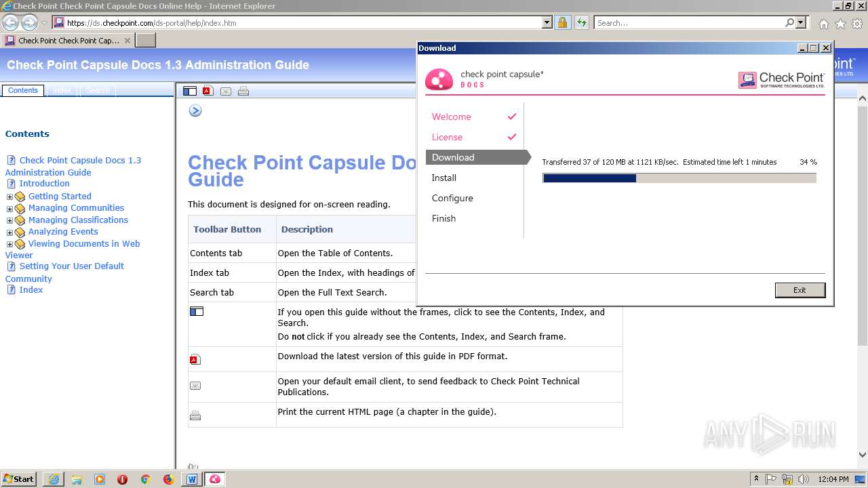The image size is (868, 488).
Task: Click the Windows Start button
Action: coord(19,479)
